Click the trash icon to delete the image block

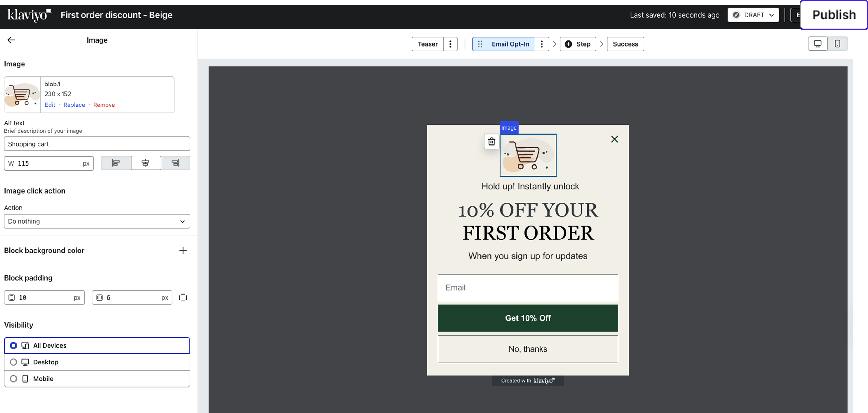pos(492,142)
